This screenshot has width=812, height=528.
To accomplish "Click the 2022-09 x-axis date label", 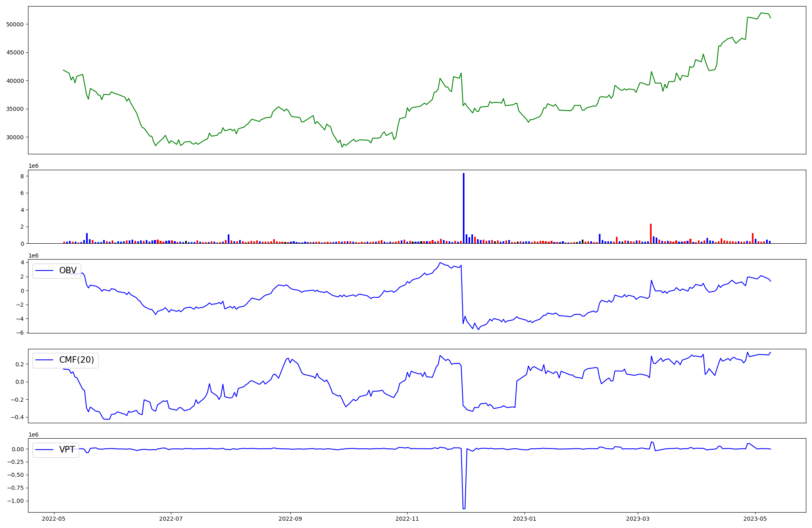I will (290, 519).
